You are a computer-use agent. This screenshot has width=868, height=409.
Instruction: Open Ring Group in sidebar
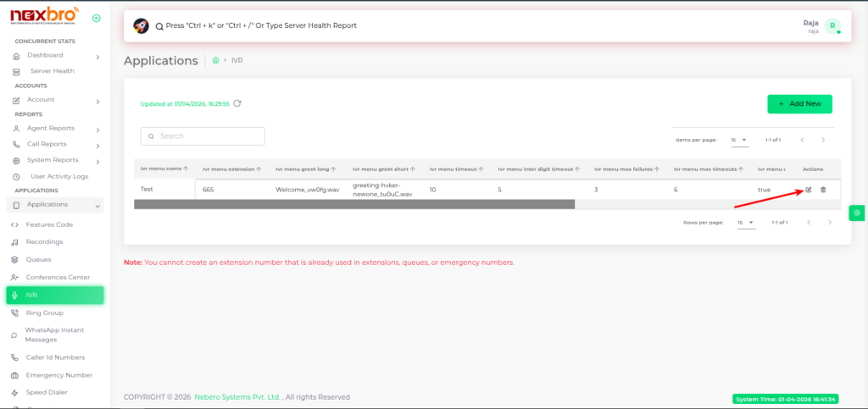point(45,312)
